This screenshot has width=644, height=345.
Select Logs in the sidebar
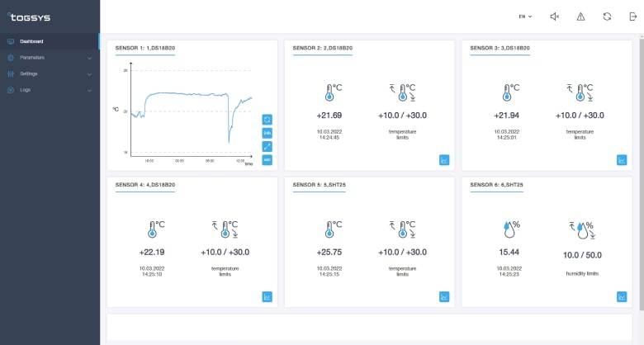point(25,90)
